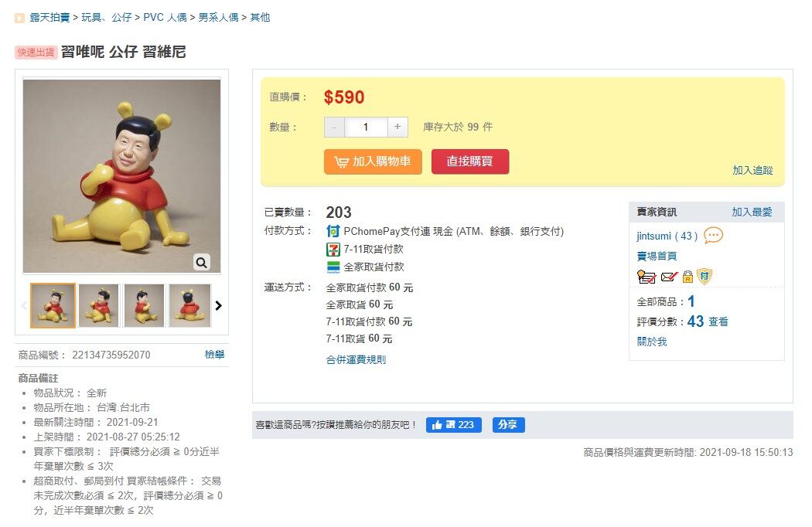
Task: Click the quantity input field
Action: click(366, 127)
